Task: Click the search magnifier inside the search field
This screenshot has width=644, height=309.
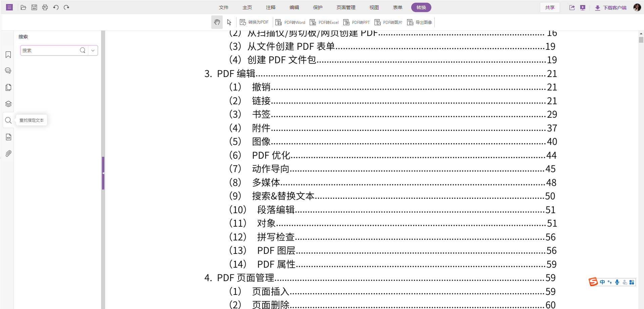Action: click(82, 50)
